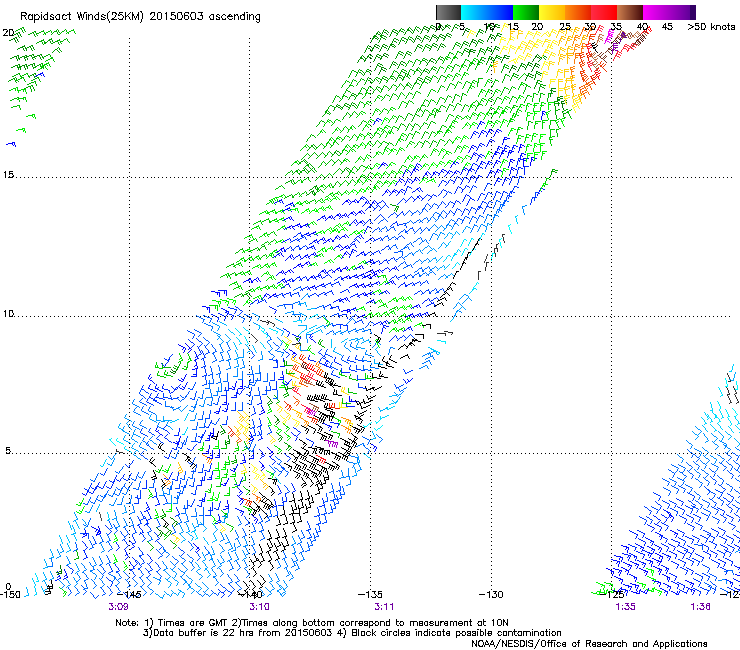
Task: Click the longitude label '-125'
Action: (612, 594)
